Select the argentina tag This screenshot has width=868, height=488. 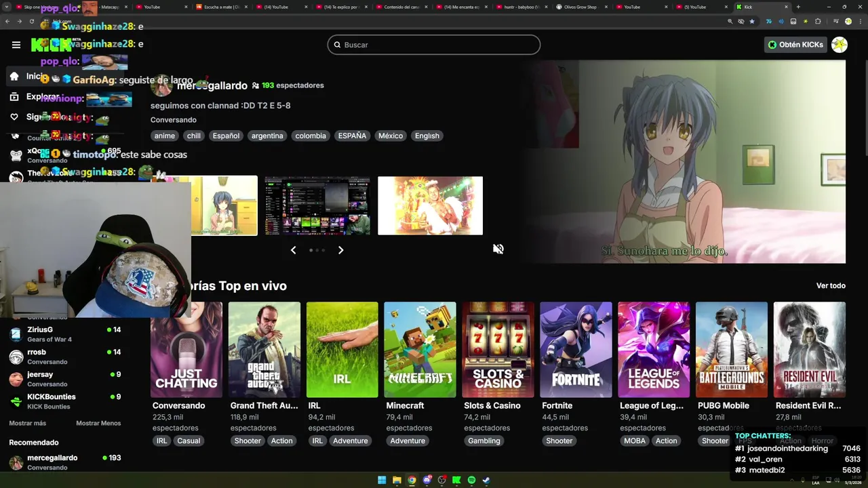(x=267, y=136)
